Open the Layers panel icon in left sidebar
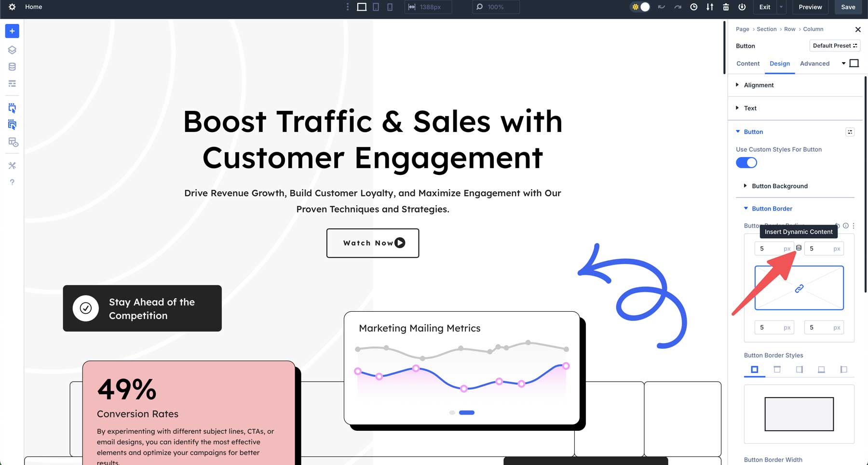Viewport: 868px width, 465px height. pyautogui.click(x=12, y=50)
